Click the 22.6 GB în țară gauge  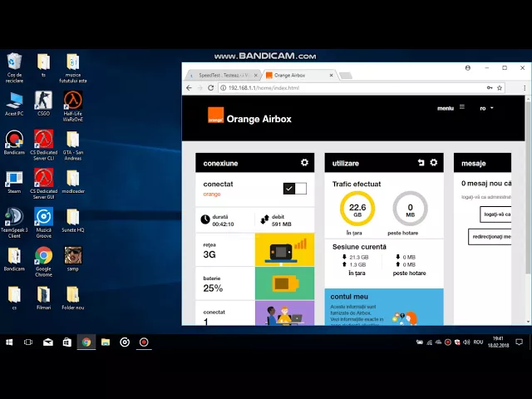point(357,209)
